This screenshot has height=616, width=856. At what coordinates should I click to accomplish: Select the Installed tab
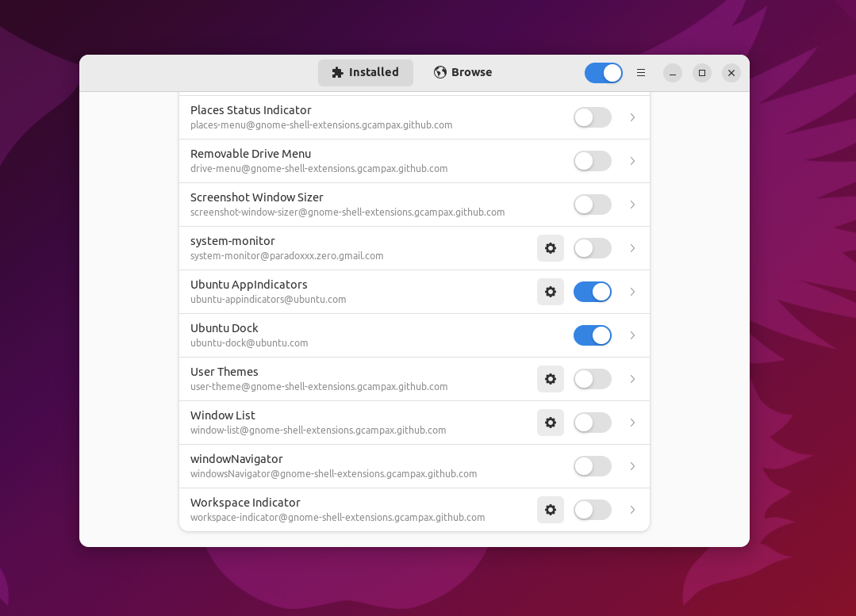click(365, 72)
